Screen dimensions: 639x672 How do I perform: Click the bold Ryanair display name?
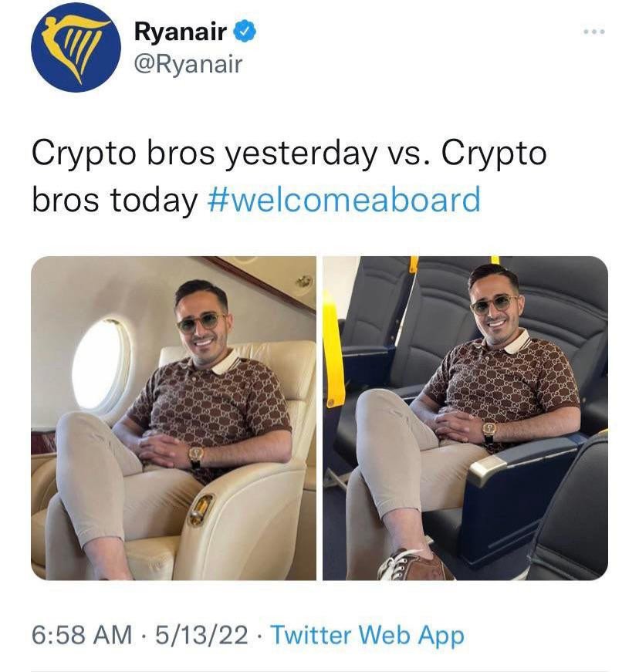(181, 32)
